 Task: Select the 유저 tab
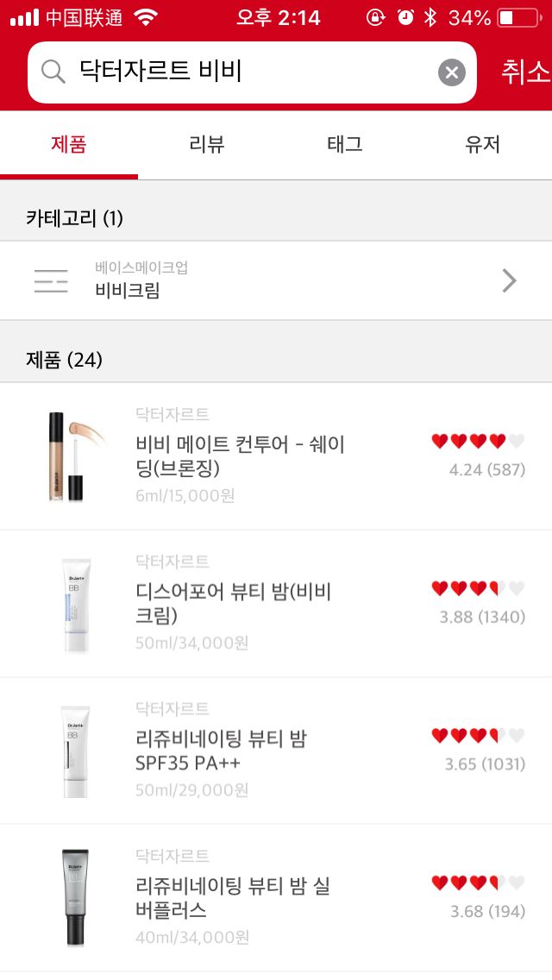[x=483, y=144]
